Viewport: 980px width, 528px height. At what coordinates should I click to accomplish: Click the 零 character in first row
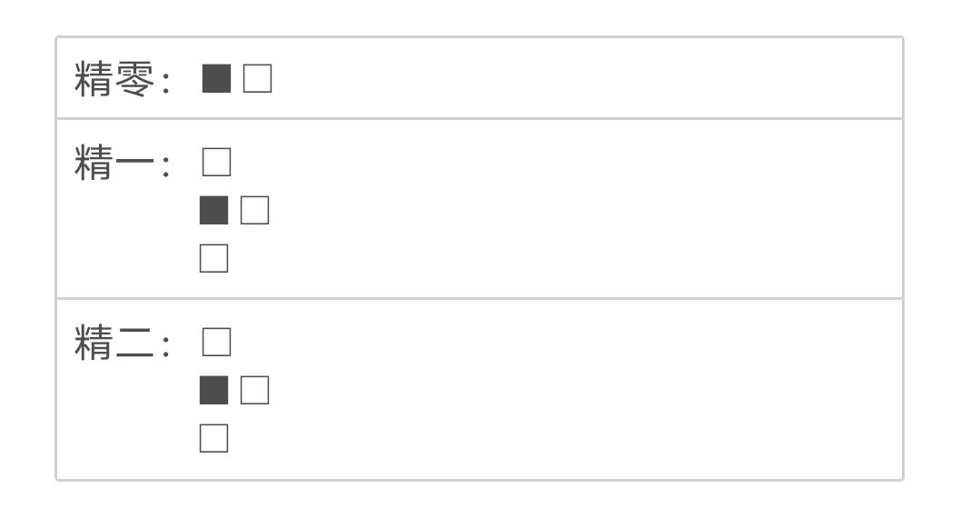131,80
